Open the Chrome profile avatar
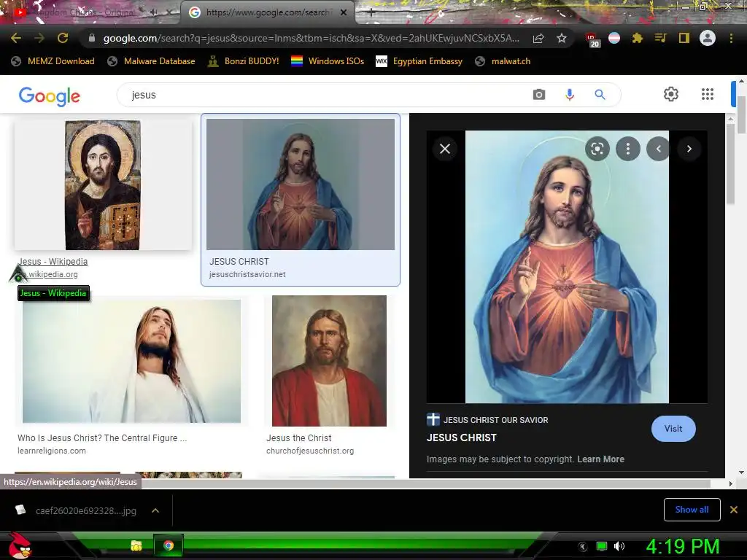The image size is (747, 560). (x=708, y=38)
